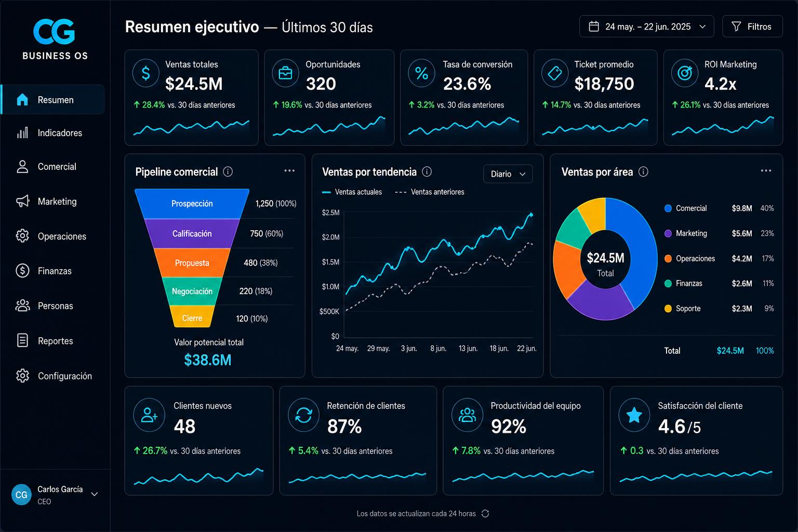Click team icon on Productividad del equipo

[468, 415]
